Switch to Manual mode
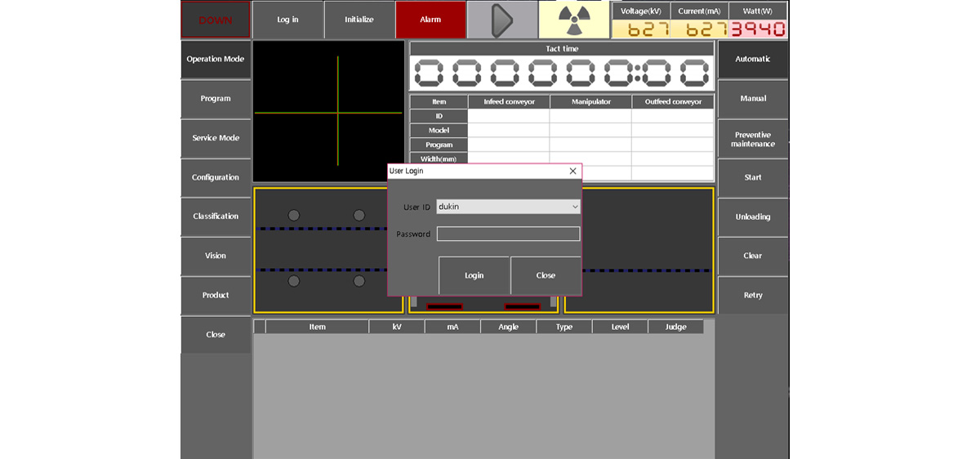 (x=752, y=99)
